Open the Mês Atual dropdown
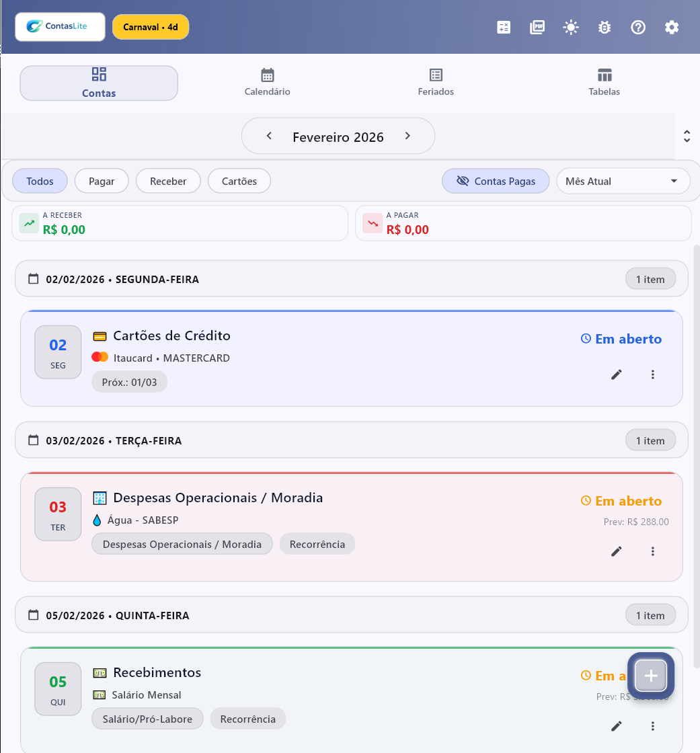The image size is (700, 753). point(623,181)
